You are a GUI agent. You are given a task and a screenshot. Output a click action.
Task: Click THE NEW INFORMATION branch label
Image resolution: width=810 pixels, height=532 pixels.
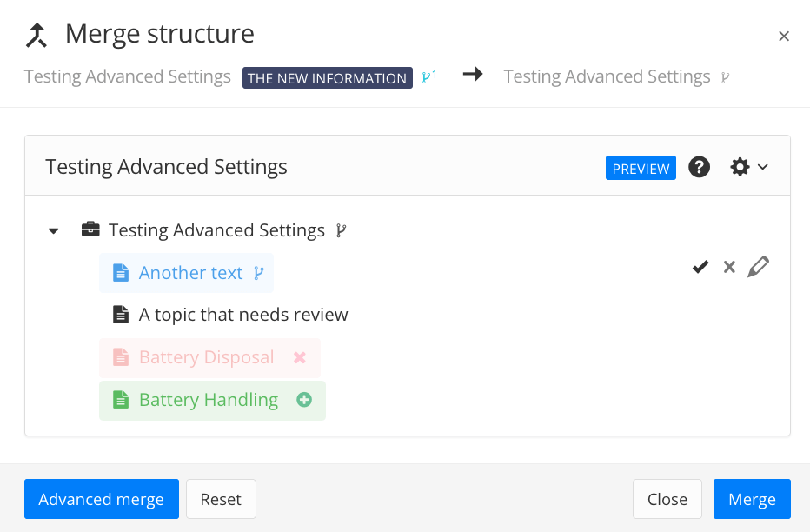(327, 78)
